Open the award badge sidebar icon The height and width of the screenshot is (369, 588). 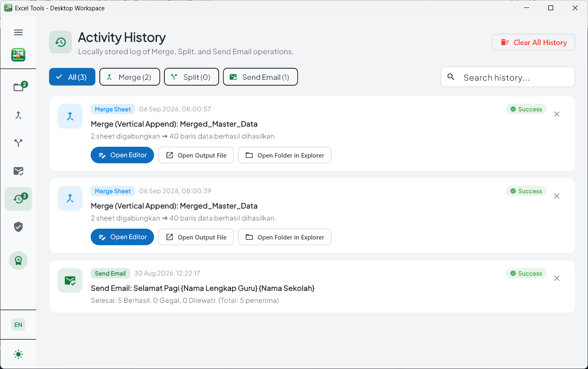pyautogui.click(x=18, y=261)
